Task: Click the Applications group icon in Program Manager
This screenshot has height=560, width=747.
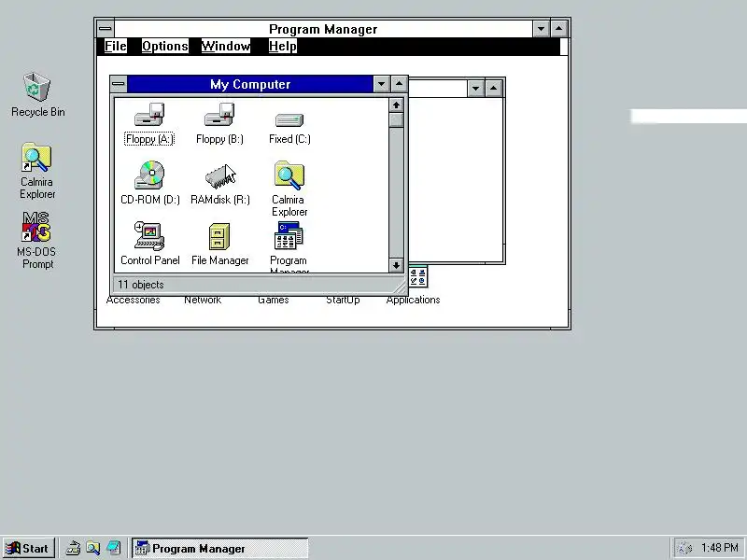Action: click(x=418, y=277)
